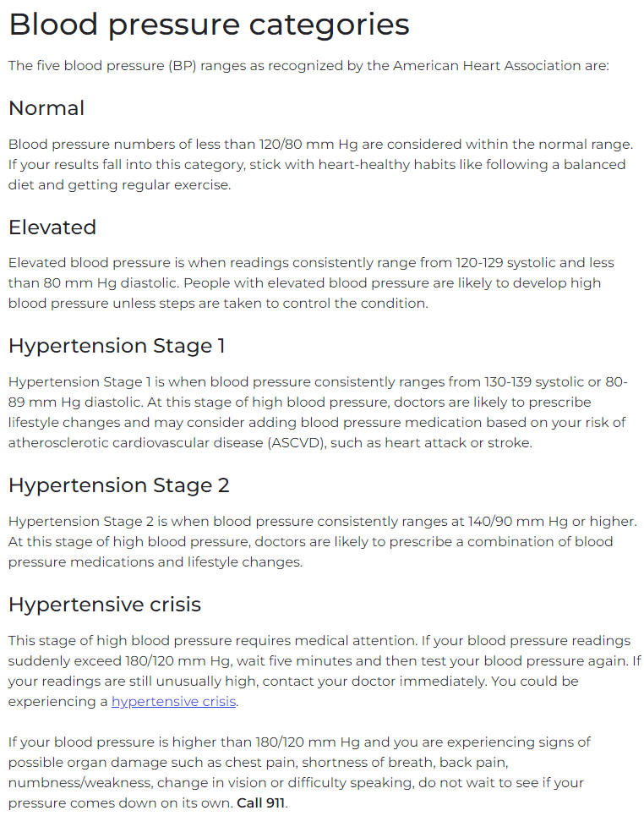Click the Normal section heading

click(x=46, y=108)
